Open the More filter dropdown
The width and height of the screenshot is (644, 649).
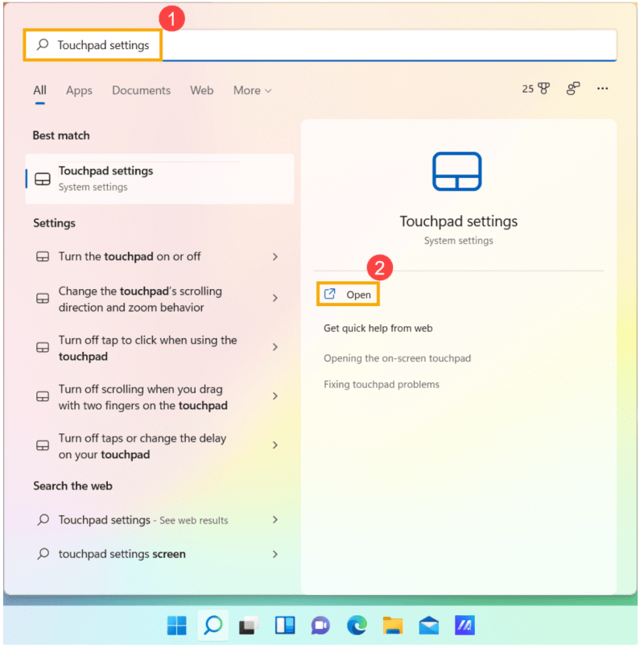coord(252,90)
